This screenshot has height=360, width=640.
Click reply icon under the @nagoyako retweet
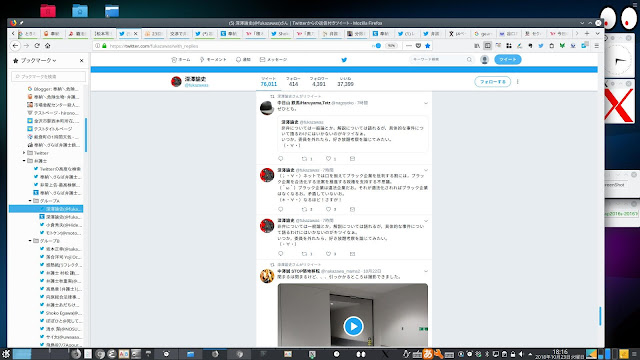(x=280, y=159)
